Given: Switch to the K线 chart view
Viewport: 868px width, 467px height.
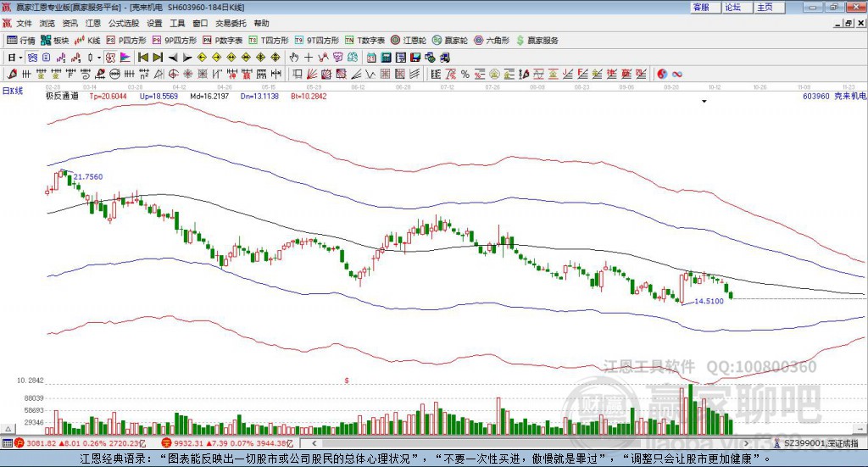Looking at the screenshot, I should 87,41.
